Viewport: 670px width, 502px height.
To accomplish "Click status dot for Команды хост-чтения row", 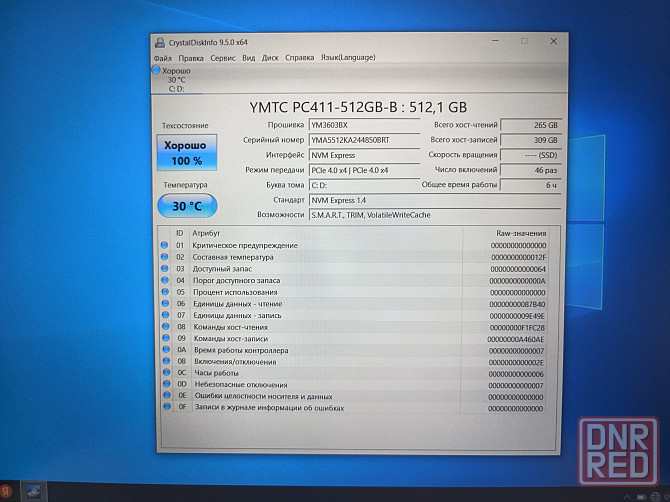I will [x=166, y=326].
